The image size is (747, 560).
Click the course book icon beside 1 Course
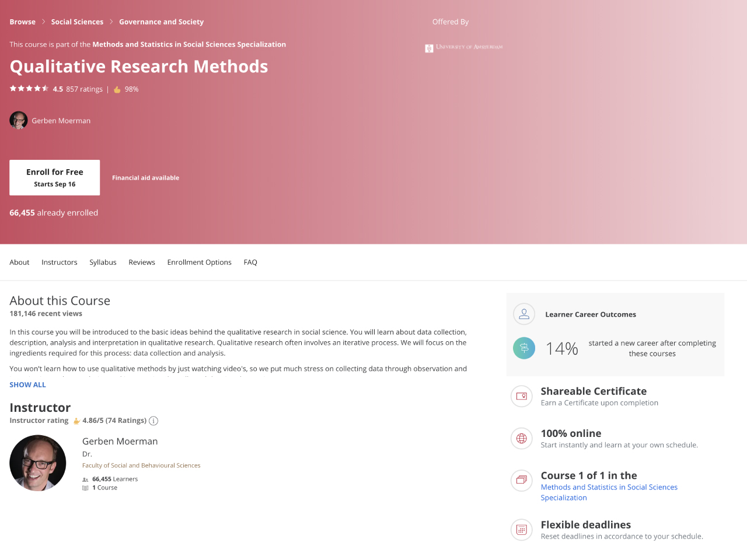click(86, 488)
